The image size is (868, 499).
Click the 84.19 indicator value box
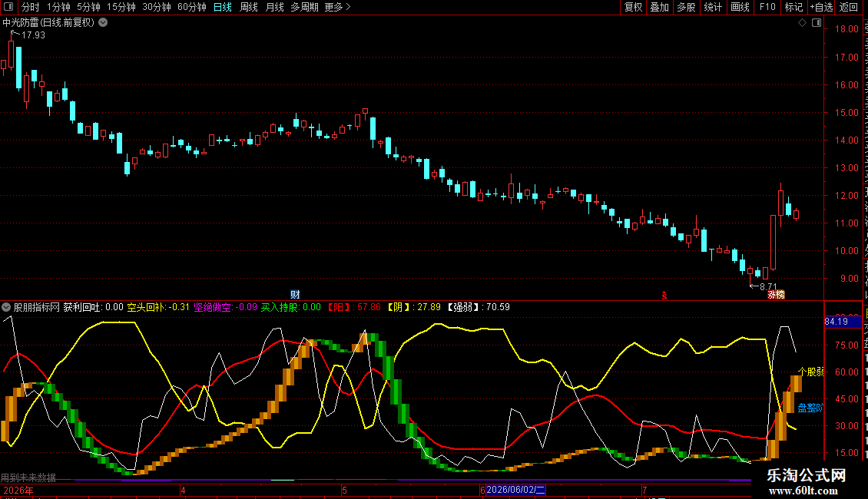843,322
